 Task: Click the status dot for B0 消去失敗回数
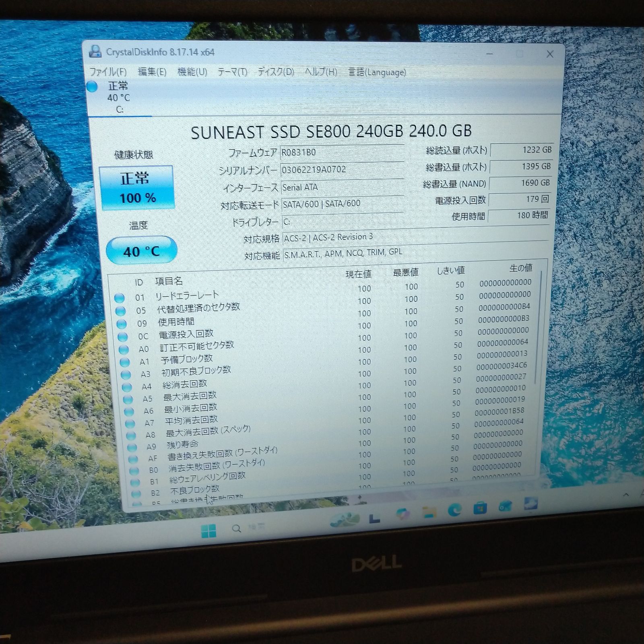(x=134, y=471)
